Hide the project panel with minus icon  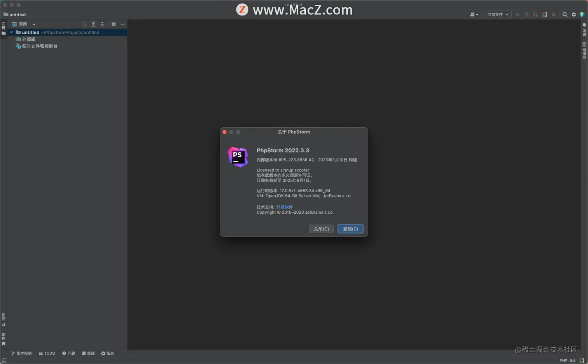[x=122, y=24]
